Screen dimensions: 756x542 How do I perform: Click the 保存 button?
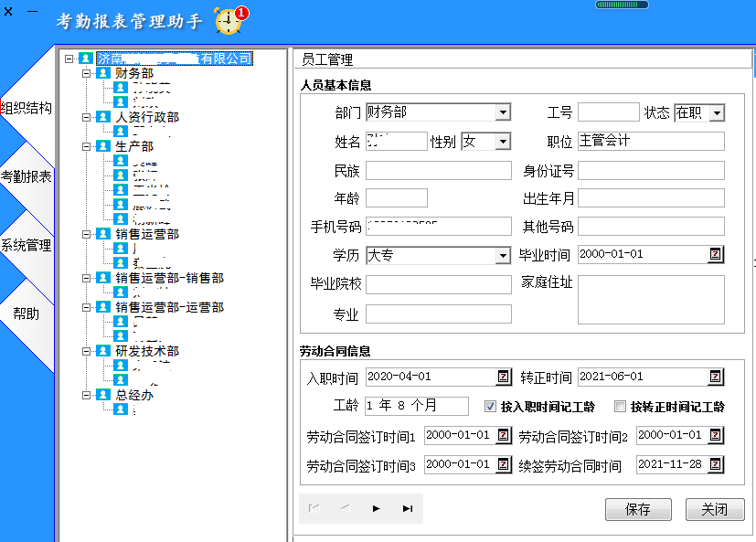click(x=638, y=509)
